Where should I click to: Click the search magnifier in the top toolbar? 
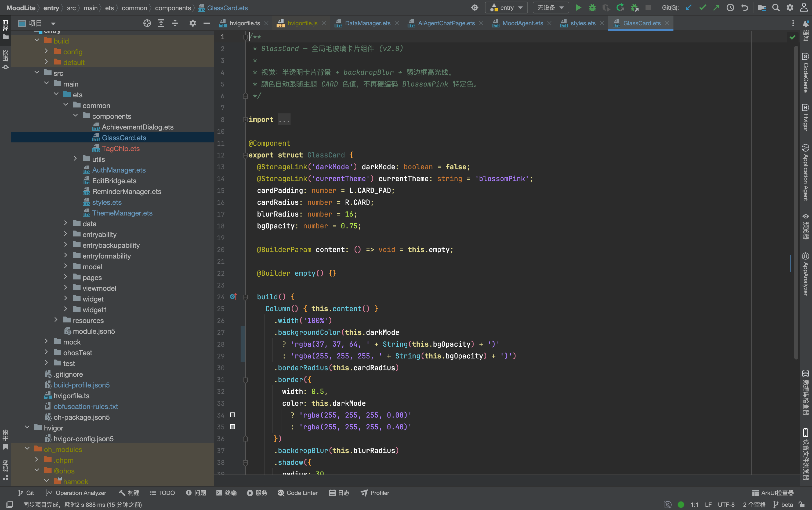pyautogui.click(x=775, y=8)
